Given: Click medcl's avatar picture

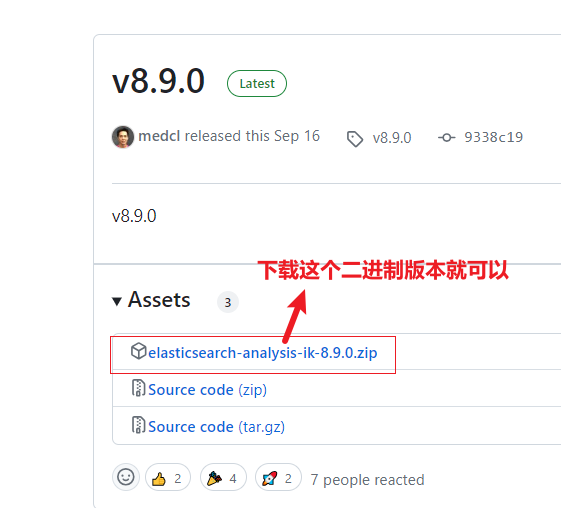Looking at the screenshot, I should (123, 137).
